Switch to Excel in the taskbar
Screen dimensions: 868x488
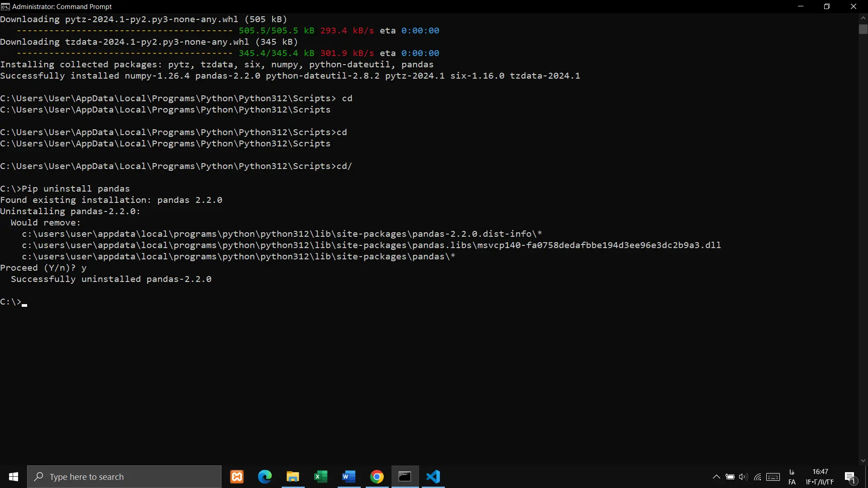321,477
